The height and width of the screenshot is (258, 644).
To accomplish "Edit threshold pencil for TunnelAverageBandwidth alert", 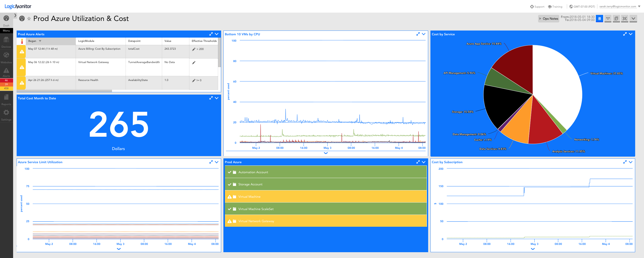I will pyautogui.click(x=194, y=63).
